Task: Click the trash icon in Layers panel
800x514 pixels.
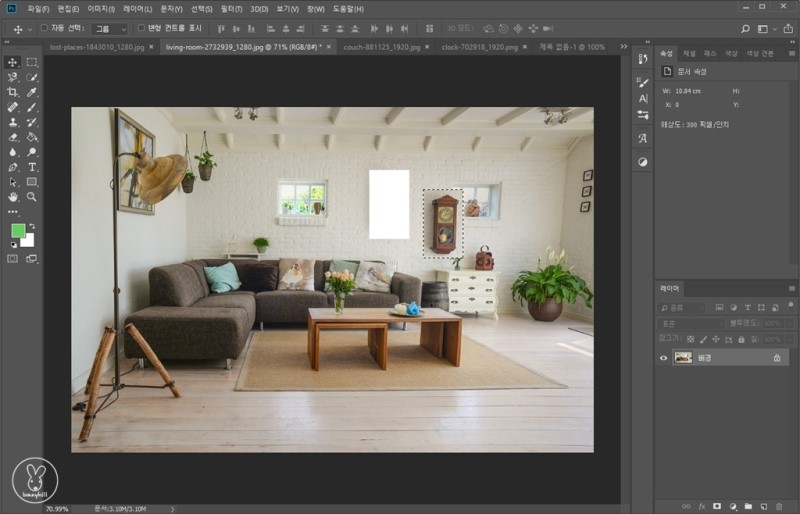Action: [x=779, y=507]
